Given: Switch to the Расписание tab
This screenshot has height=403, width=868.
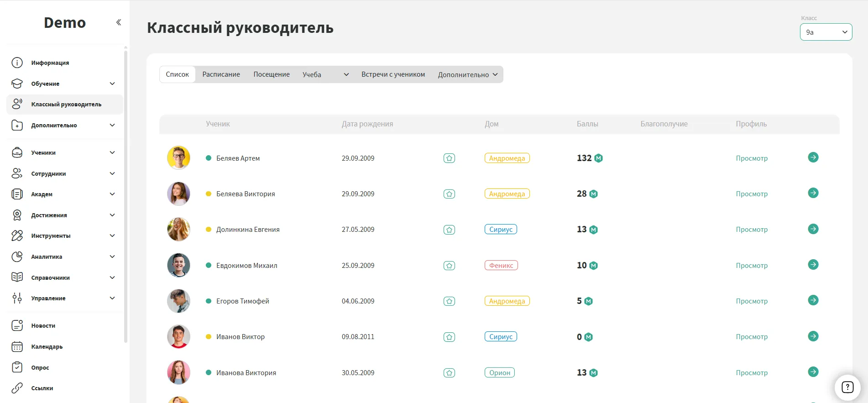Looking at the screenshot, I should [x=221, y=74].
